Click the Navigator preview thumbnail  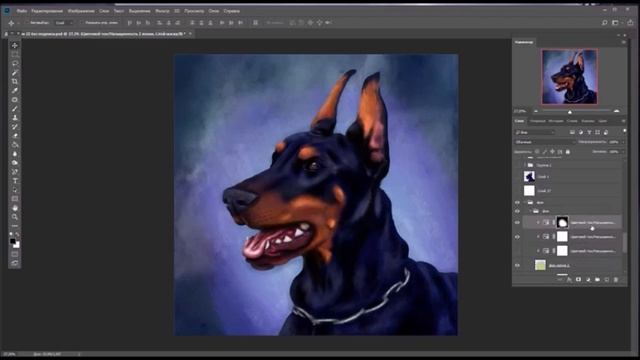(569, 76)
